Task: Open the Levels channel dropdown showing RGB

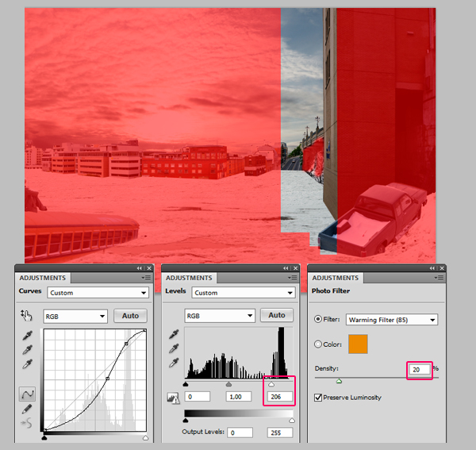Action: tap(220, 316)
